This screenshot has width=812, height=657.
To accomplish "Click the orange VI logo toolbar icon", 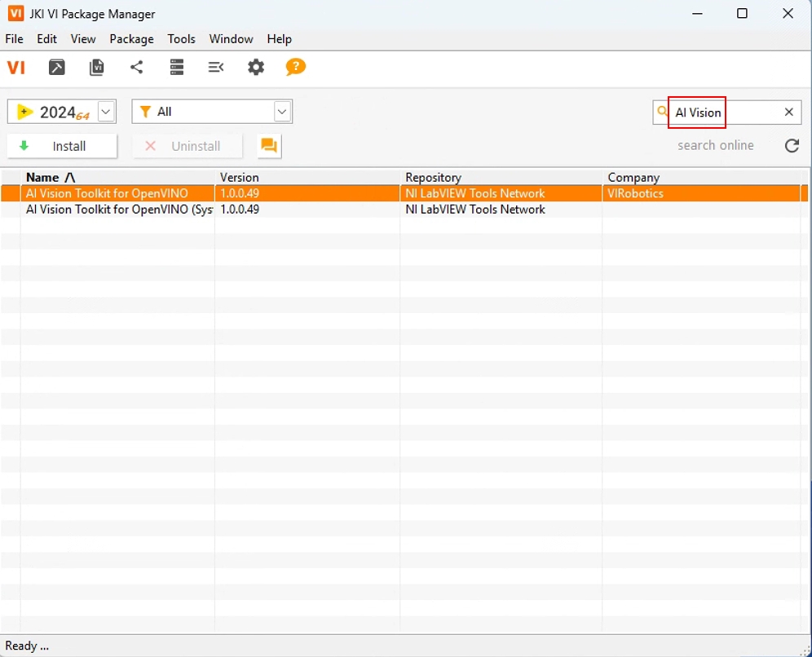I will point(16,68).
